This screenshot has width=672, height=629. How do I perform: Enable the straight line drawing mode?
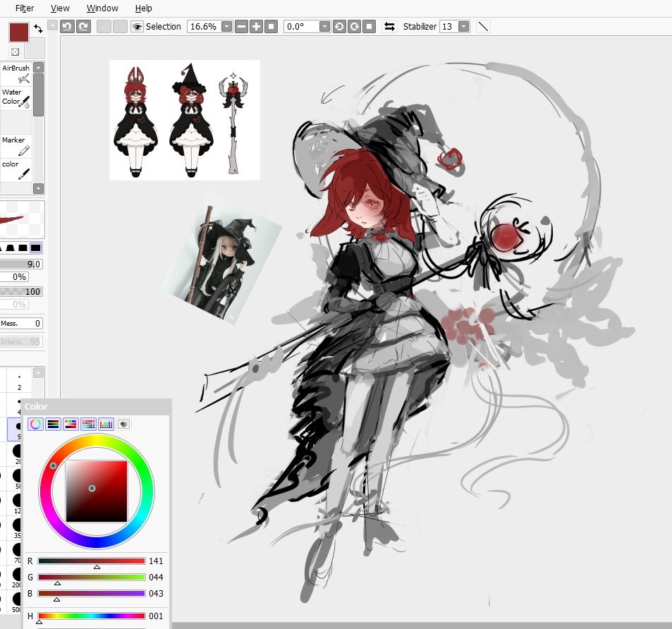point(483,27)
